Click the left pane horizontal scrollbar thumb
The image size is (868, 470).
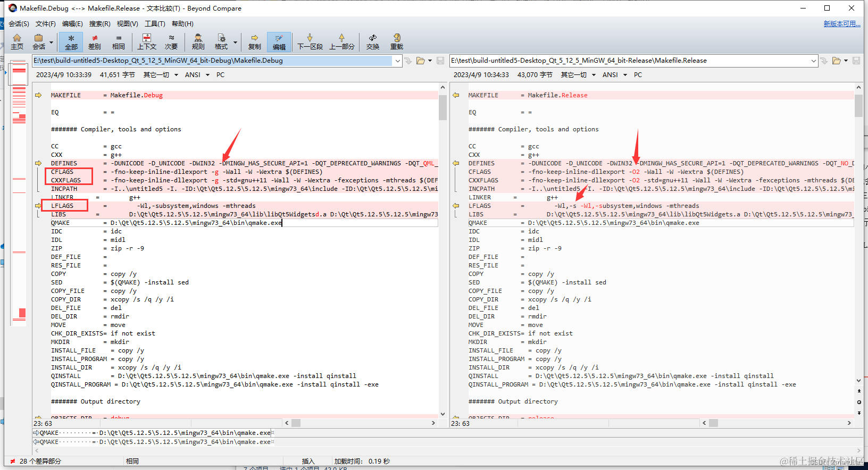pyautogui.click(x=296, y=423)
